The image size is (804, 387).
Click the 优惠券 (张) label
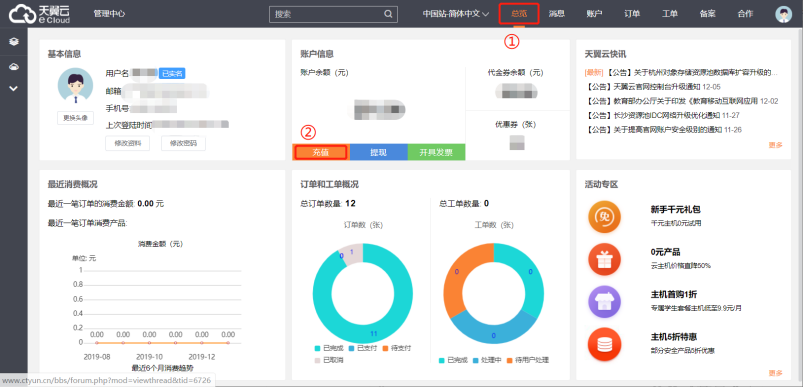515,124
